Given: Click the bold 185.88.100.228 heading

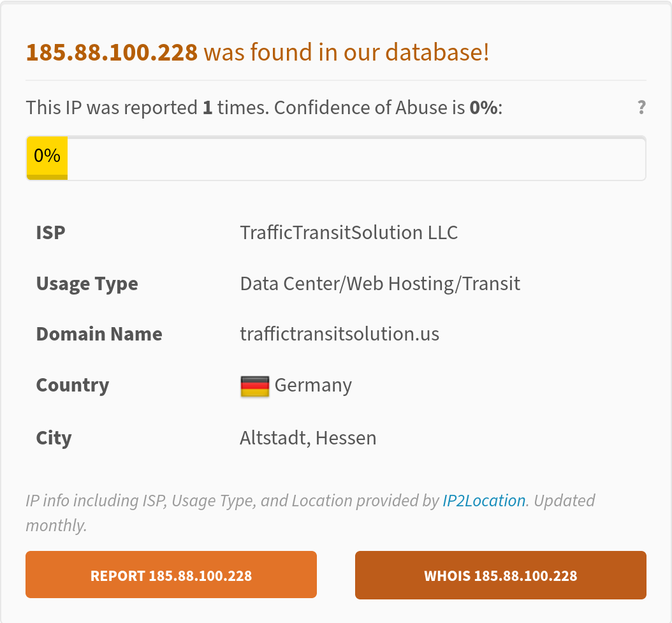Looking at the screenshot, I should pyautogui.click(x=112, y=52).
